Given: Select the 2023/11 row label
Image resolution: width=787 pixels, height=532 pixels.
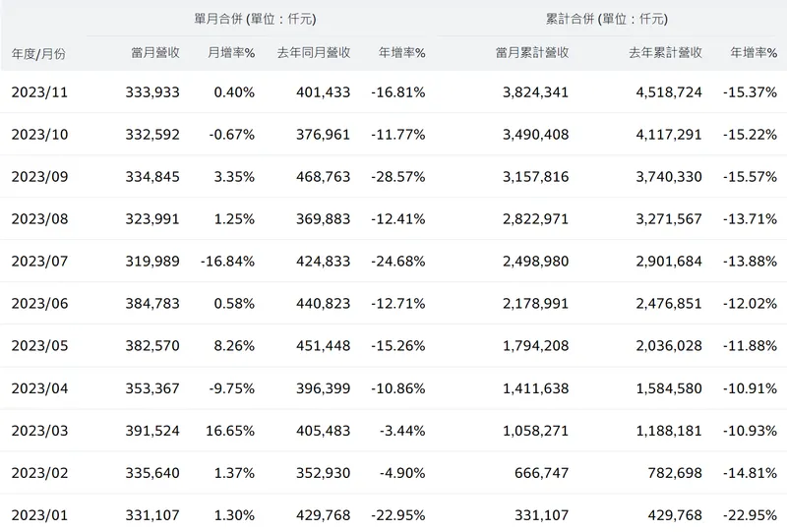Looking at the screenshot, I should point(39,92).
